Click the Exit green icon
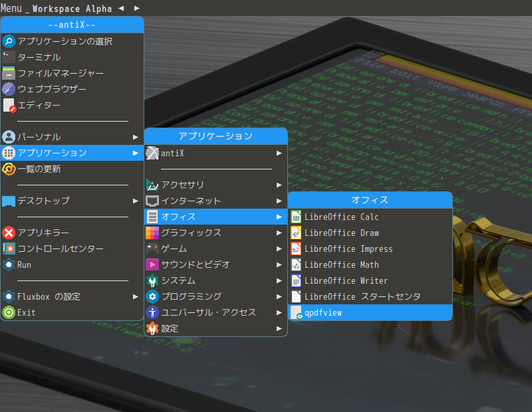532x412 pixels. (9, 312)
